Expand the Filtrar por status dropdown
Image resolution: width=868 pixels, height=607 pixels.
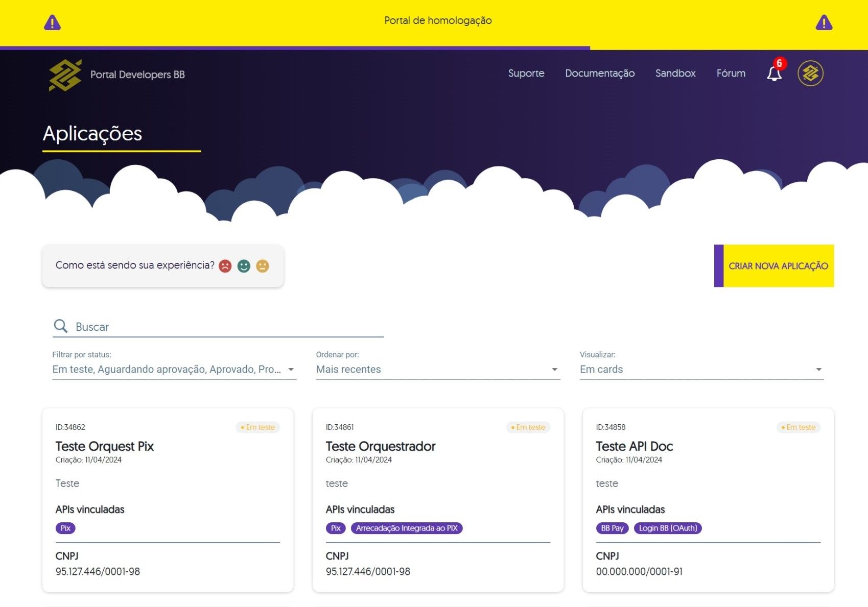174,369
